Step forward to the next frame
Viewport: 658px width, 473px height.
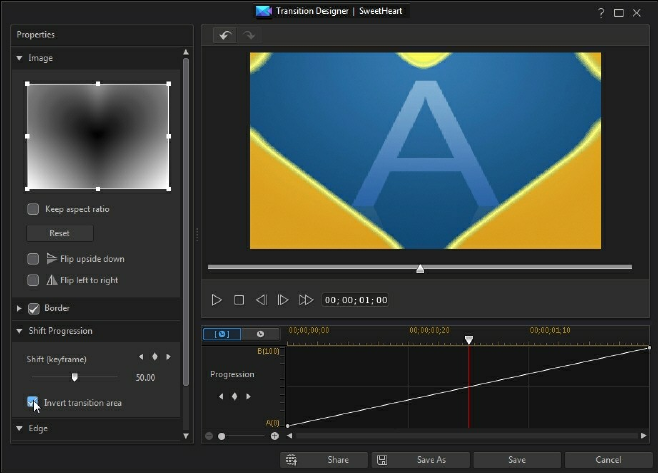click(283, 300)
